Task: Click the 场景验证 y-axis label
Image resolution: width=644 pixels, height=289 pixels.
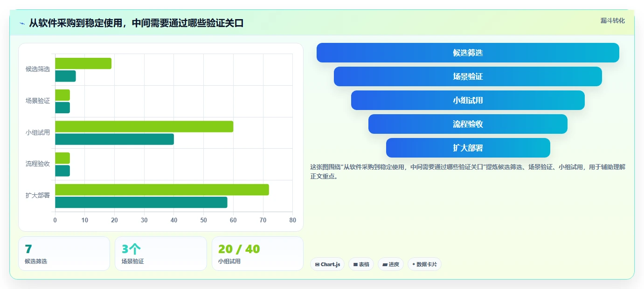Action: (38, 101)
